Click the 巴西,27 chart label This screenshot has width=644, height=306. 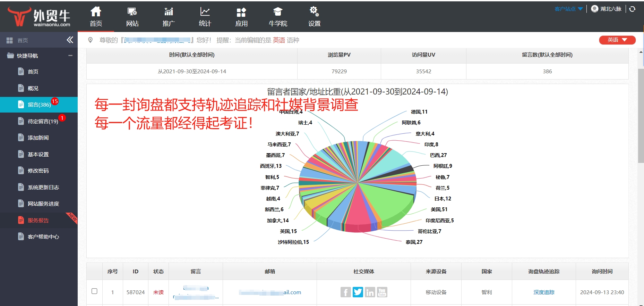[438, 155]
